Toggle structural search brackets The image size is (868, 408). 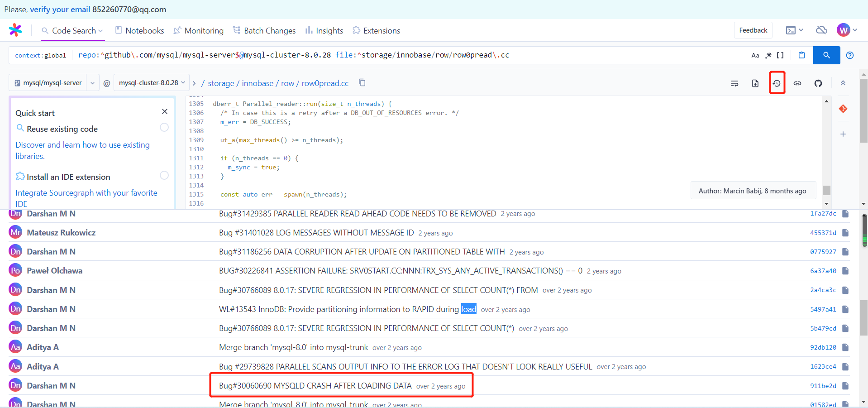(x=780, y=55)
